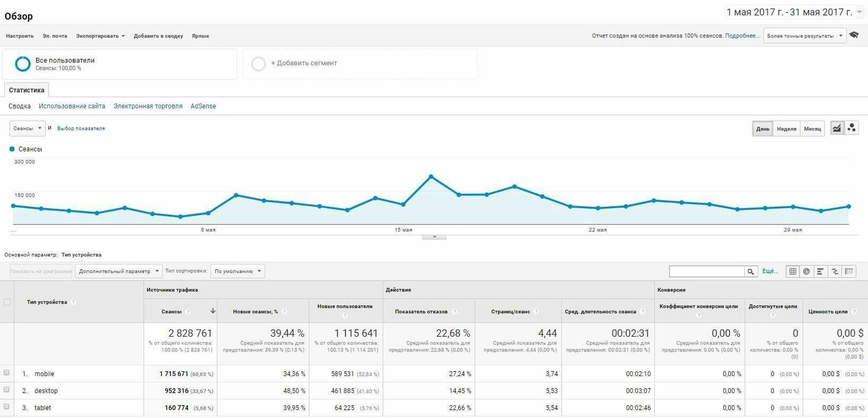The width and height of the screenshot is (868, 418).
Task: Check the mobile row checkbox
Action: coord(7,373)
